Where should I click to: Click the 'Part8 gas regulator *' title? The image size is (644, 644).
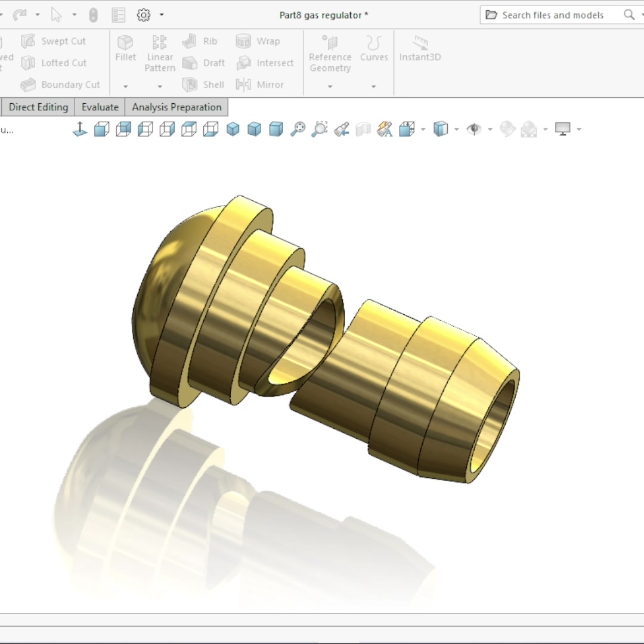pos(324,15)
